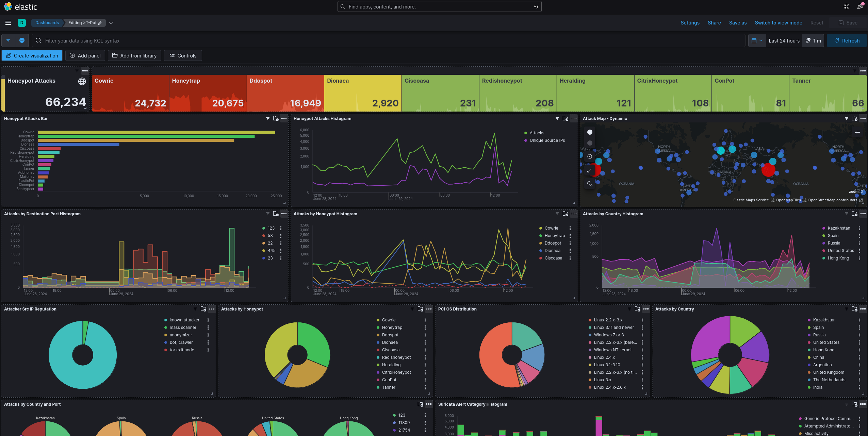Open the Share menu
Screen dimensions: 868x436
[714, 23]
